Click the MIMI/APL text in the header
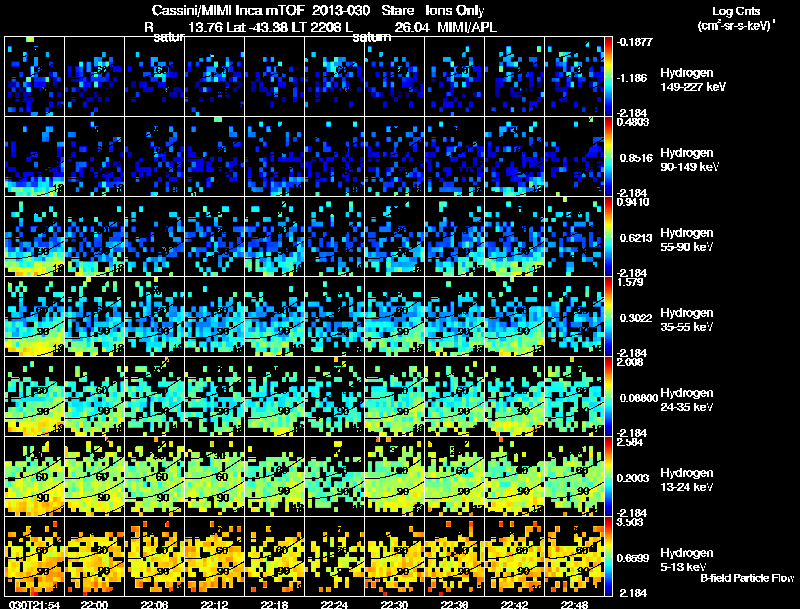This screenshot has width=800, height=609. coord(467,27)
